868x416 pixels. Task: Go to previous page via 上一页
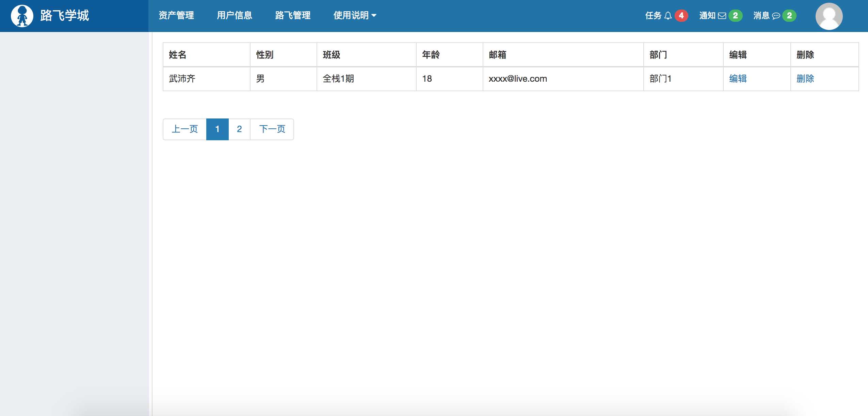pos(185,129)
